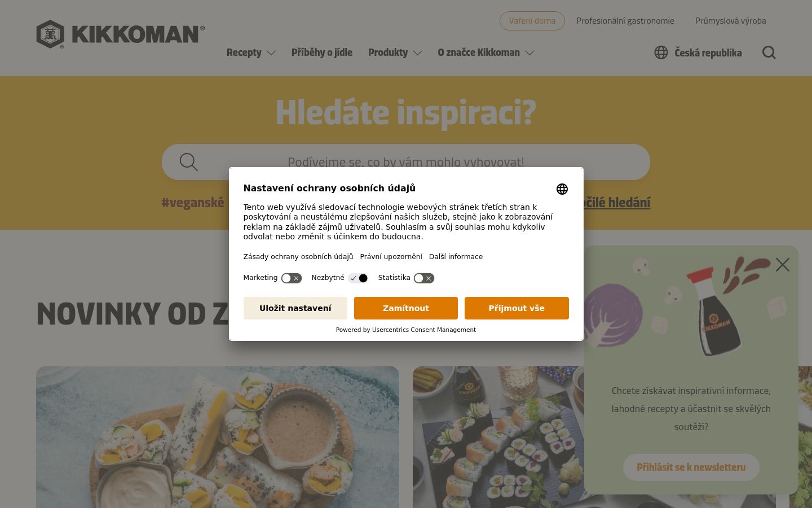The width and height of the screenshot is (812, 508).
Task: Click the Zamítnout button
Action: (406, 308)
